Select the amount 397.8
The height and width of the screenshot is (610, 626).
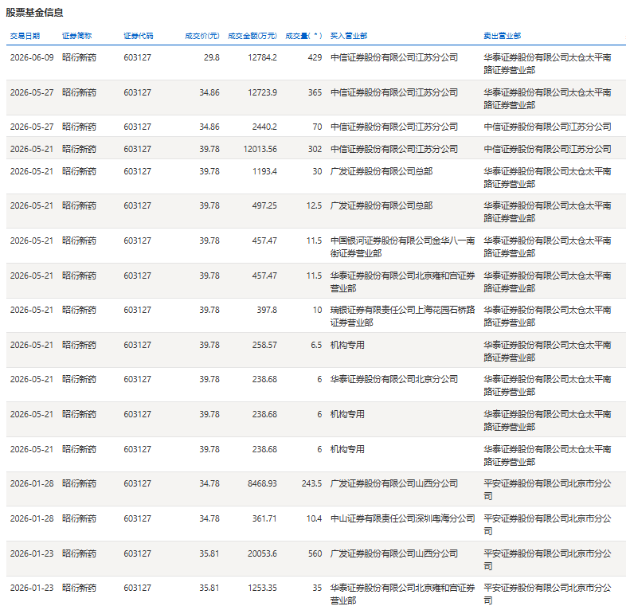click(x=267, y=310)
